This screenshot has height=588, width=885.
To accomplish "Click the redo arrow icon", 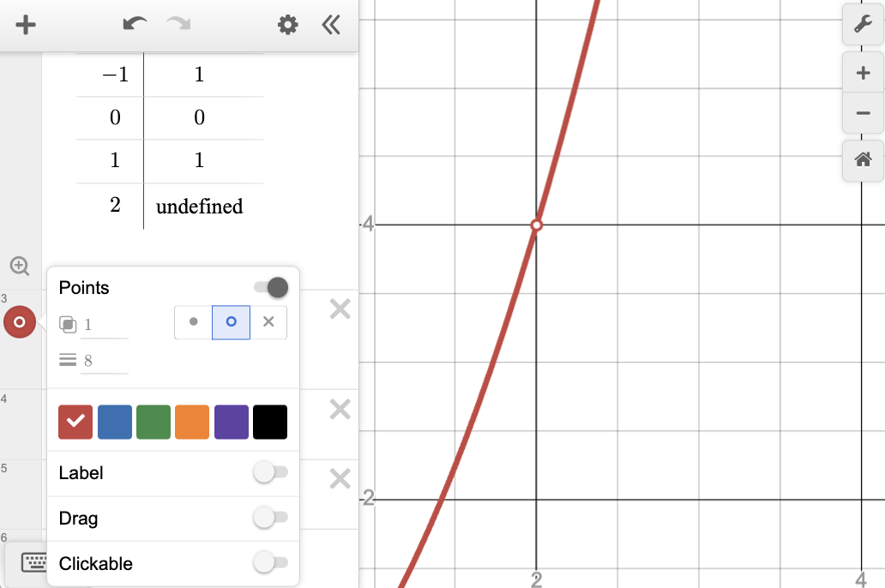I will [x=179, y=25].
